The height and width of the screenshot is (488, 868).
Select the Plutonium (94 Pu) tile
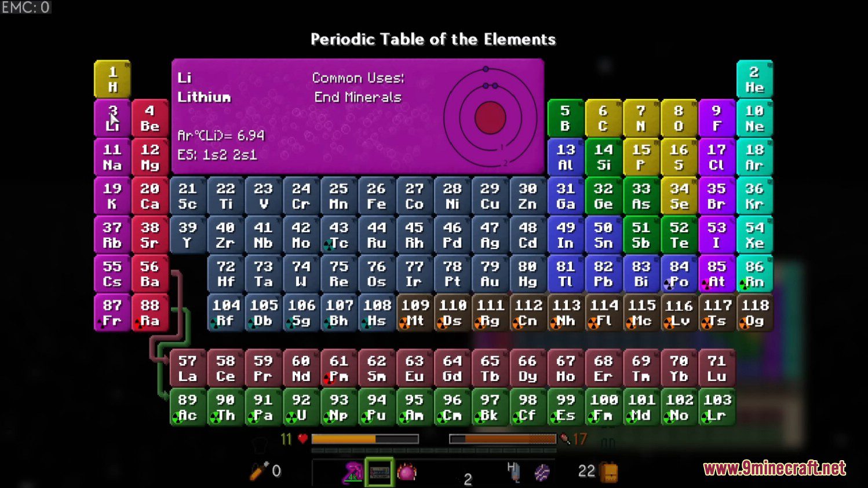click(377, 407)
